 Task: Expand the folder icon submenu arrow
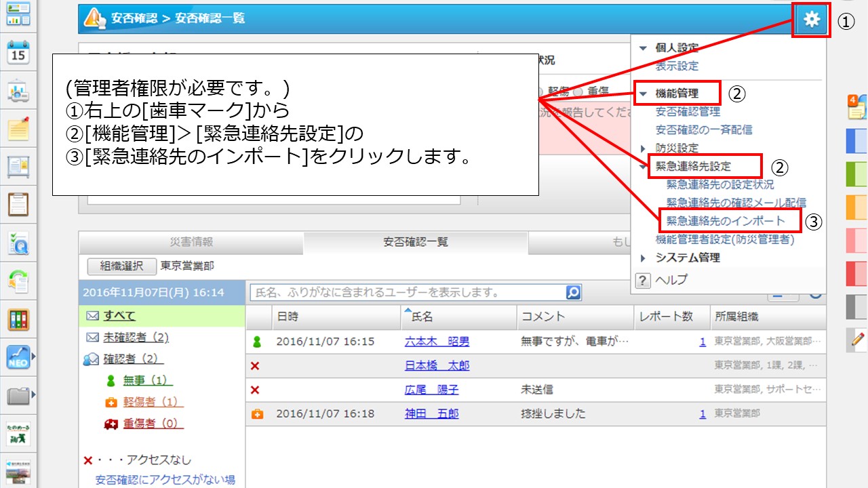pyautogui.click(x=33, y=394)
